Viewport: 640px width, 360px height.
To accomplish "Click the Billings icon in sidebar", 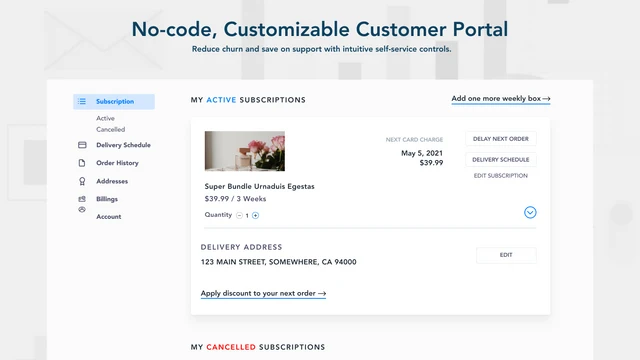I will click(x=82, y=199).
